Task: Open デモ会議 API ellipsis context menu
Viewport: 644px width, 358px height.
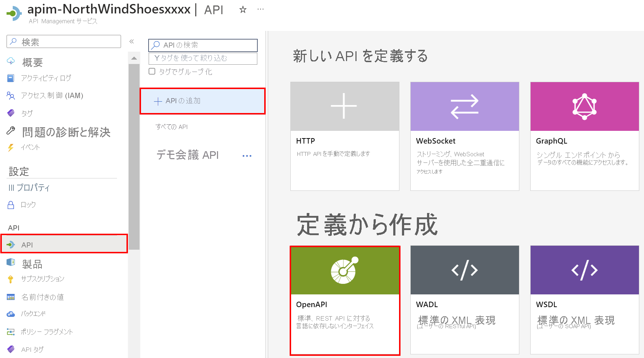Action: point(247,156)
